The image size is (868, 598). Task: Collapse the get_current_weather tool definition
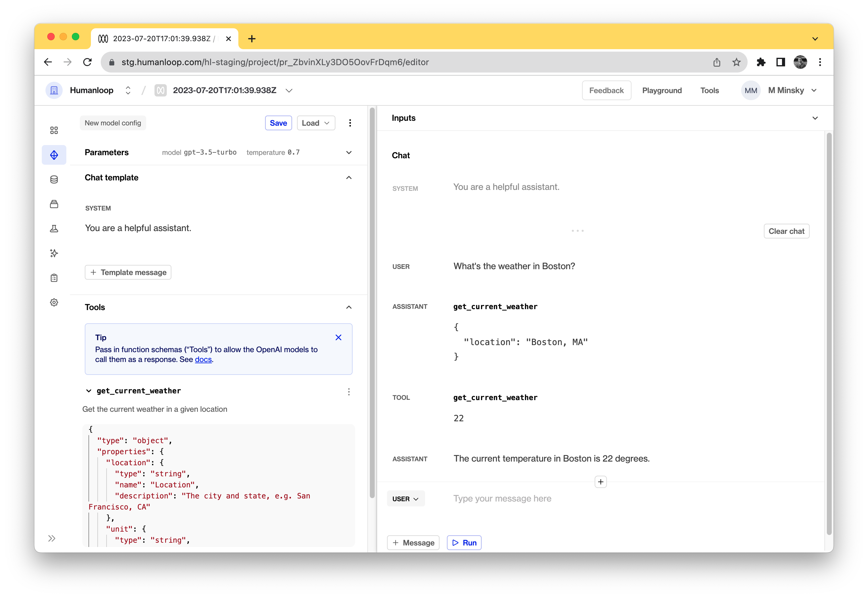click(x=89, y=391)
